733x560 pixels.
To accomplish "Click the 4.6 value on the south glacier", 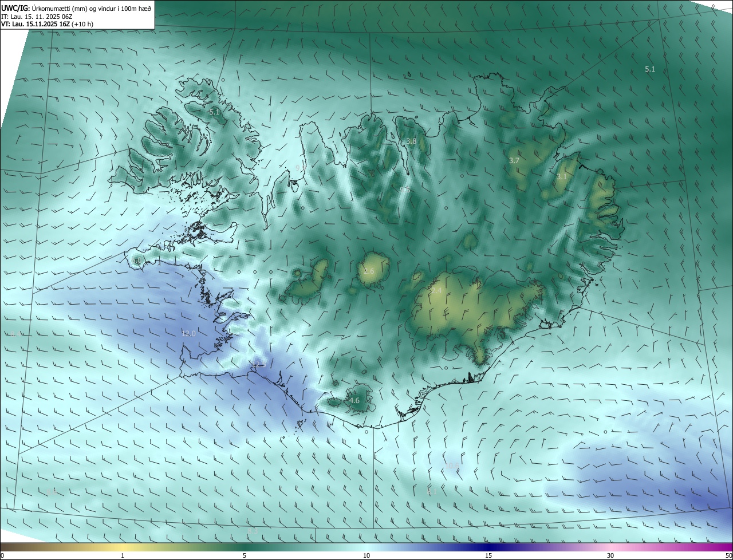I will [354, 400].
